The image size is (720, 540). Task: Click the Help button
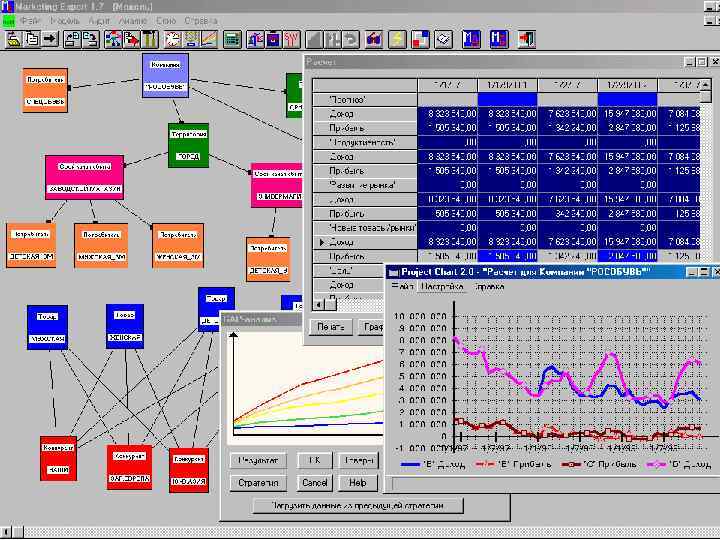point(358,483)
